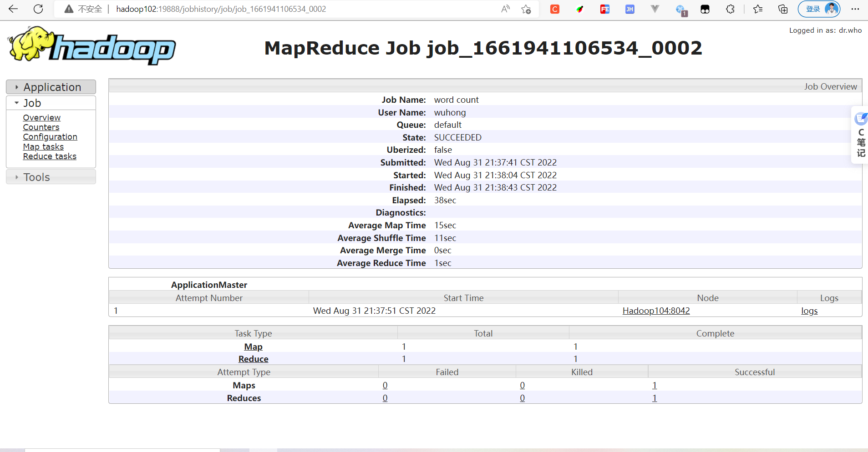Open the red C browser extension
This screenshot has width=868, height=452.
555,9
